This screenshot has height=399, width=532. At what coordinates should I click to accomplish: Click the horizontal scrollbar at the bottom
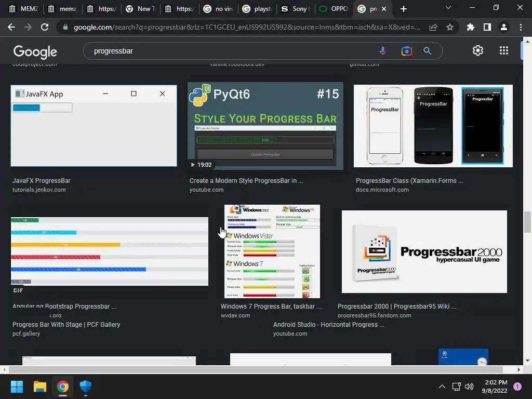coord(256,369)
